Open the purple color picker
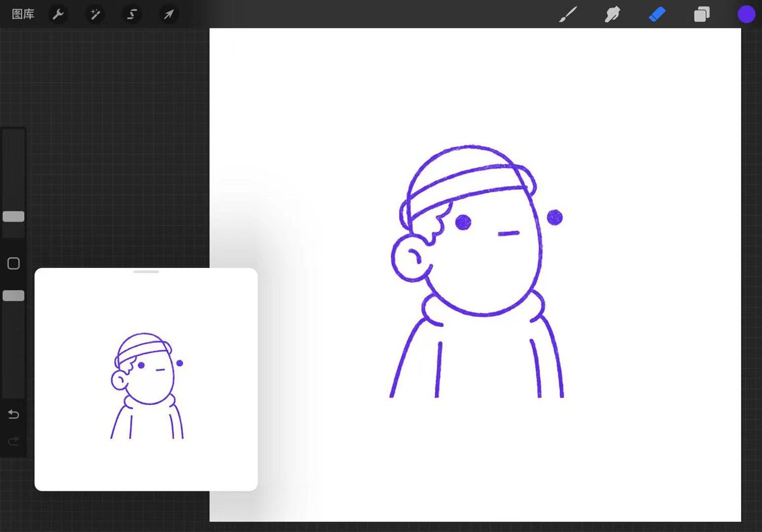 point(746,14)
